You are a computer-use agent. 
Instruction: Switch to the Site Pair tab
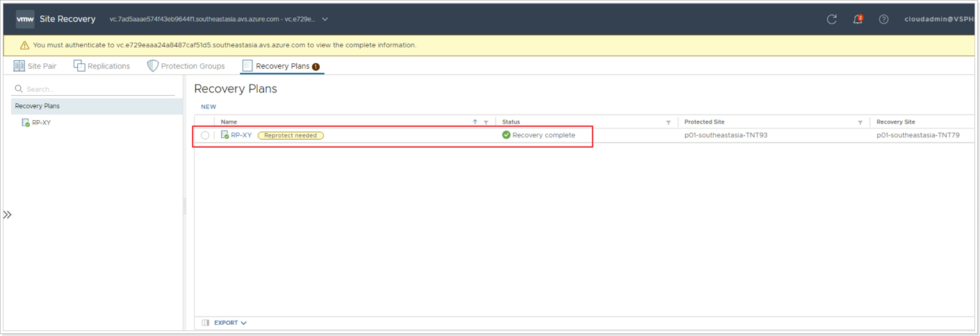(35, 66)
